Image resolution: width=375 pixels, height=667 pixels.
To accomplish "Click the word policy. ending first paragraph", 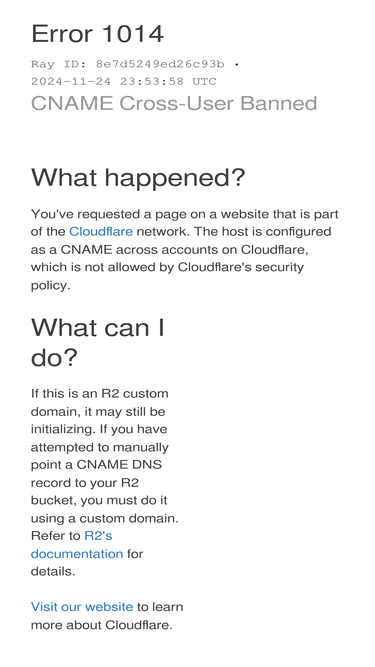I will point(50,285).
